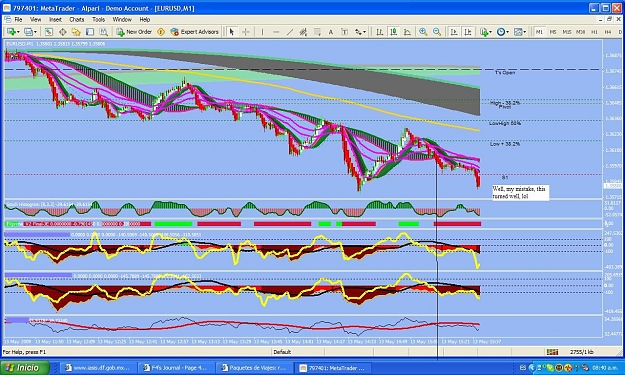Toggle the Terminal window icon
The width and height of the screenshot is (625, 375).
(90, 32)
